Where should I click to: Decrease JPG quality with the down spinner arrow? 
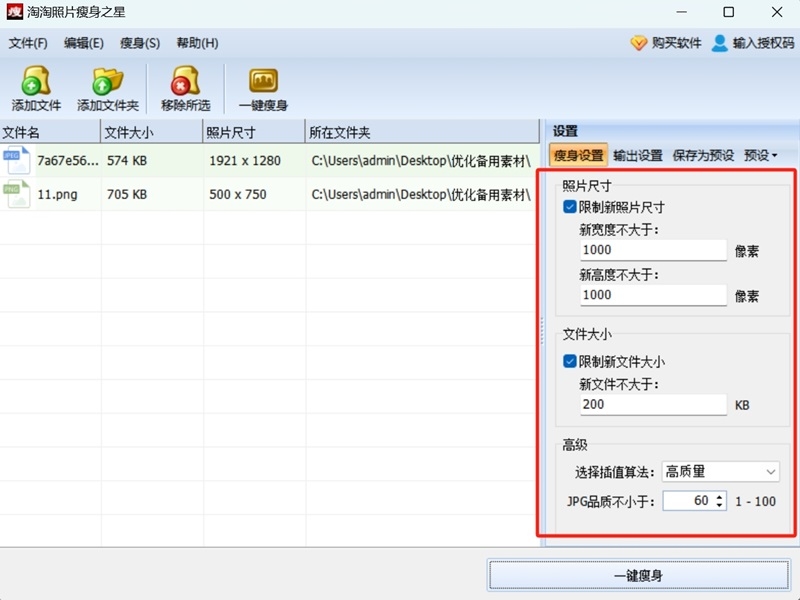[x=719, y=506]
